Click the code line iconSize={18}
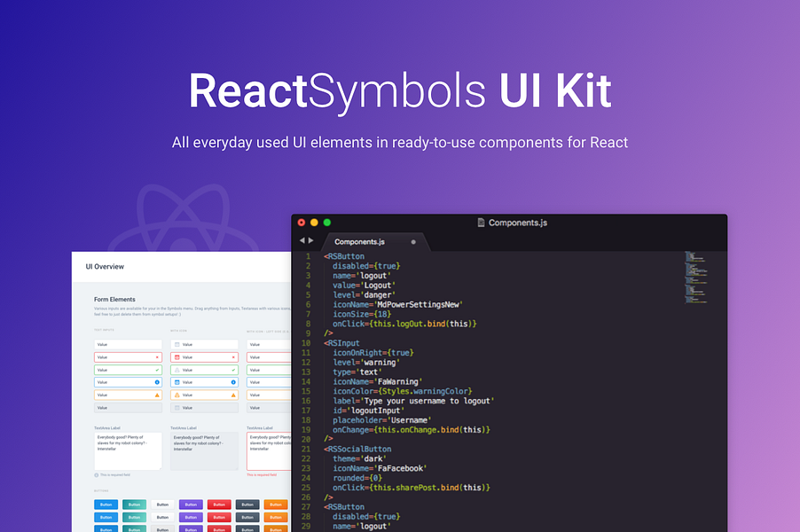 point(362,314)
